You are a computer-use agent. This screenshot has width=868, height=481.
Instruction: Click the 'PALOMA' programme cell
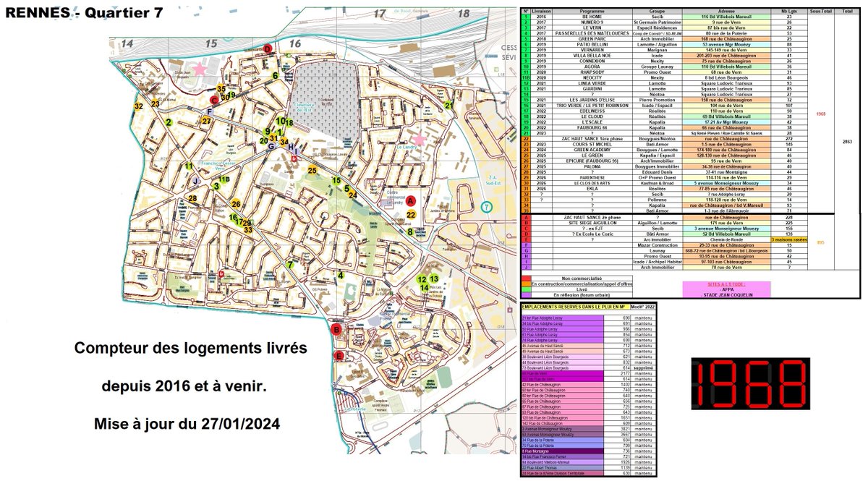click(592, 166)
